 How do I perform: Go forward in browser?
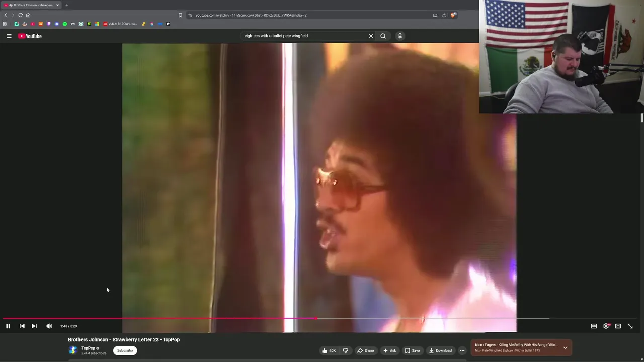click(13, 15)
